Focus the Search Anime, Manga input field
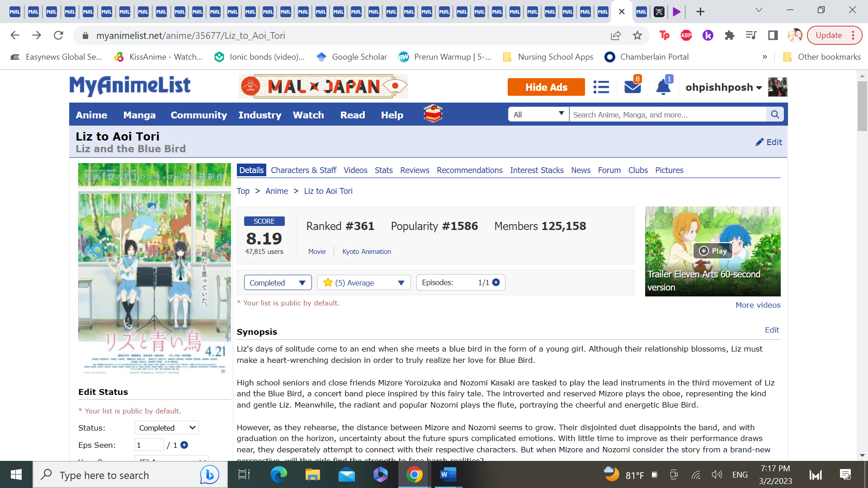Viewport: 868px width, 488px height. (668, 114)
